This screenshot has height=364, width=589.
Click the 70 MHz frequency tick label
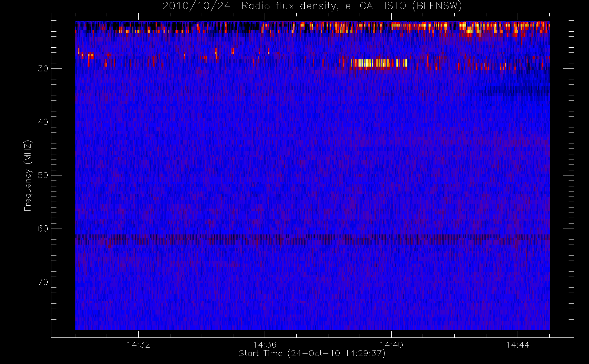pyautogui.click(x=43, y=282)
